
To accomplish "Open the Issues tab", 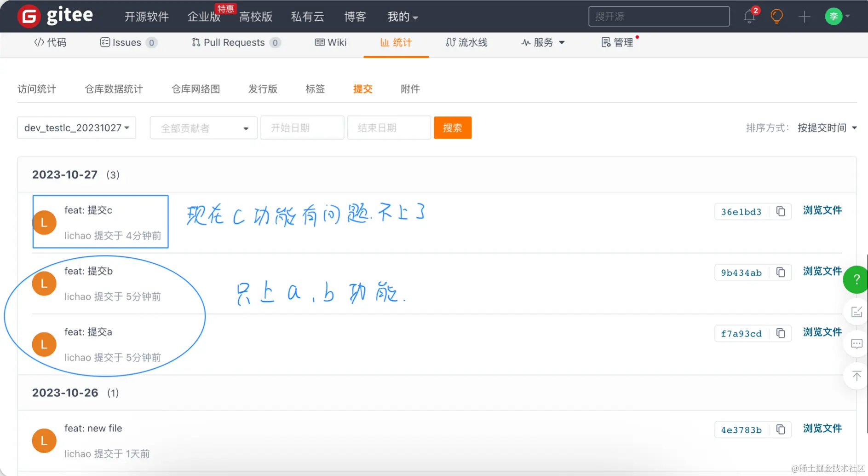I will click(128, 42).
